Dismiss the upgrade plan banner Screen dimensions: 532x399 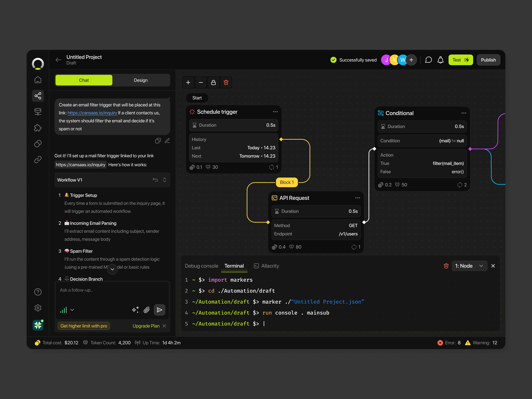[x=164, y=326]
